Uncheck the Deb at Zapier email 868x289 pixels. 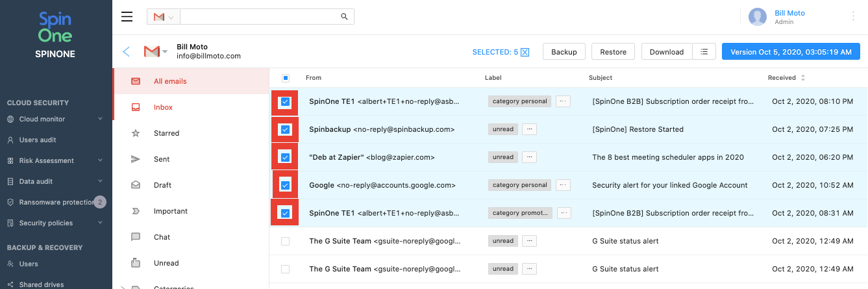[x=285, y=157]
